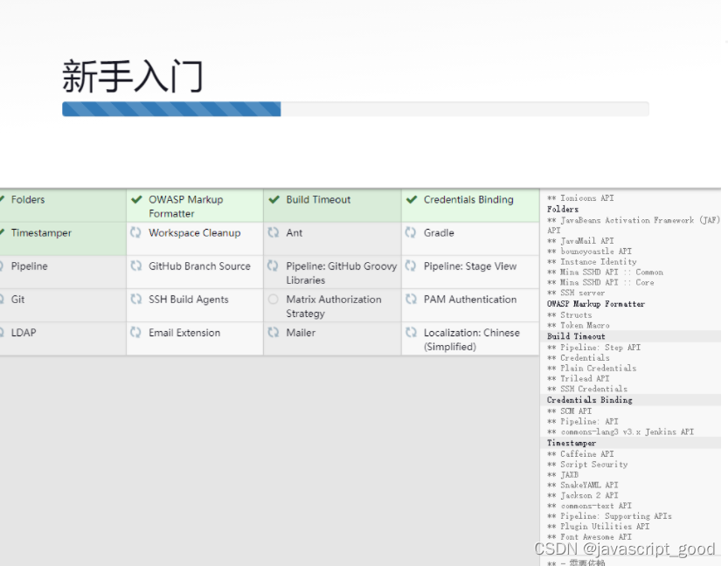The width and height of the screenshot is (728, 566).
Task: Click the installation progress bar
Action: coord(356,109)
